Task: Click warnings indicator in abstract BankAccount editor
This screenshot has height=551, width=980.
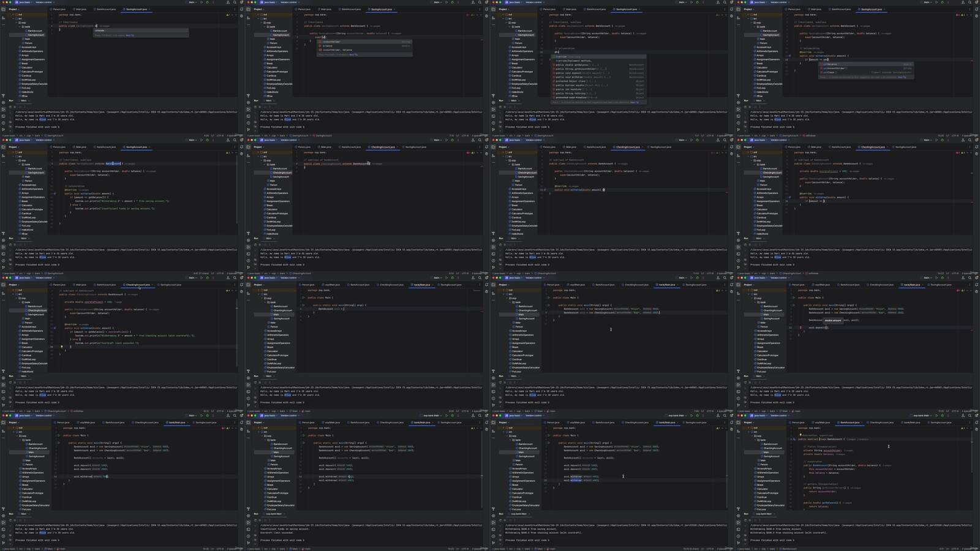Action: (963, 428)
